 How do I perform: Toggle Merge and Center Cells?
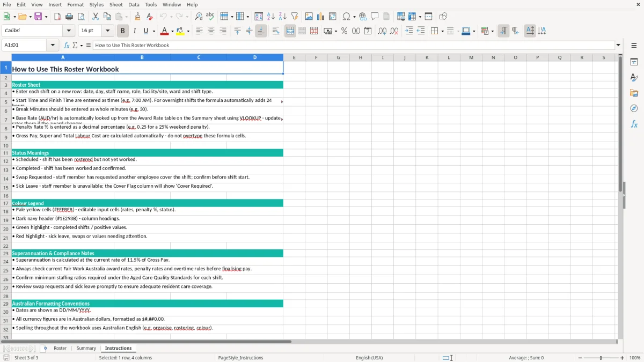290,31
